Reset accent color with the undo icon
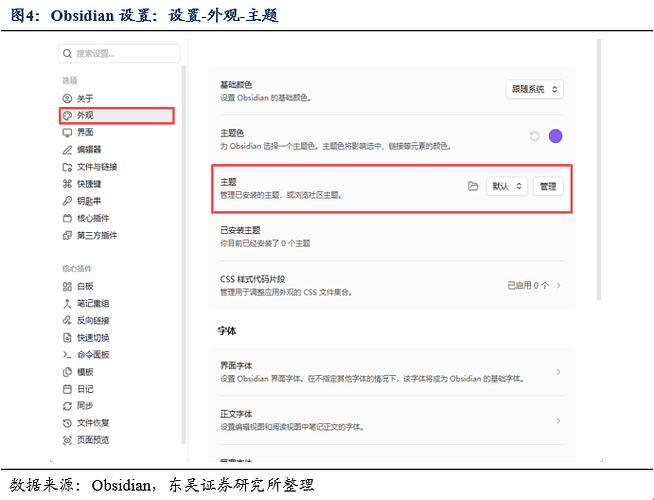The width and height of the screenshot is (654, 500). coord(534,136)
